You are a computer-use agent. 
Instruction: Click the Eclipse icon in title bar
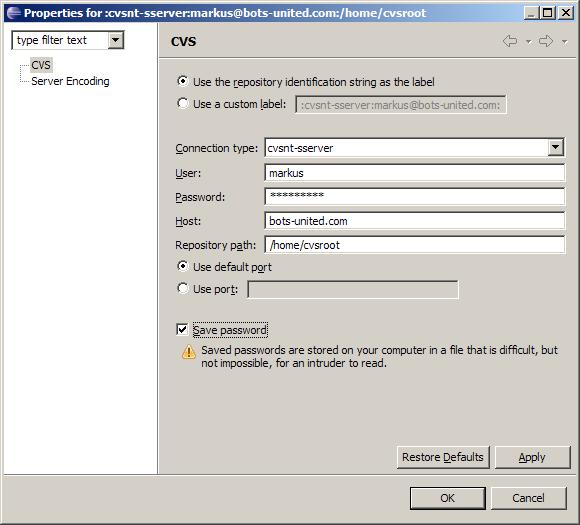point(13,13)
